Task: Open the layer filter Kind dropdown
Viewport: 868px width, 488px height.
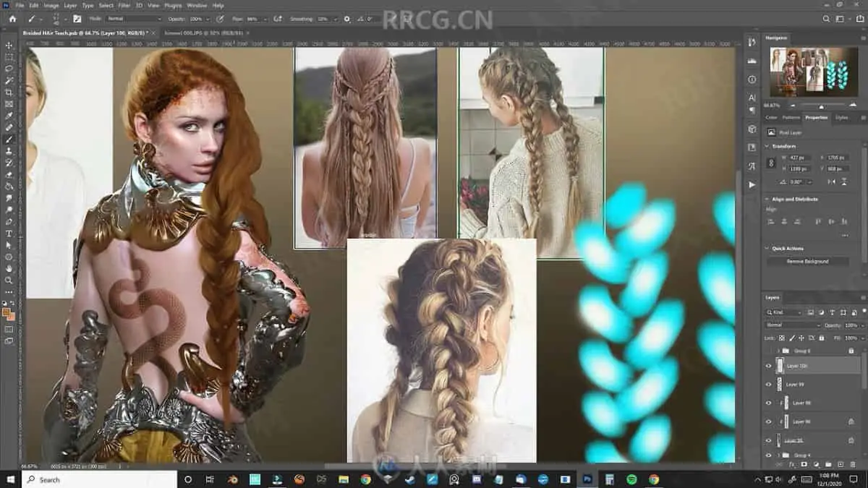Action: click(784, 312)
